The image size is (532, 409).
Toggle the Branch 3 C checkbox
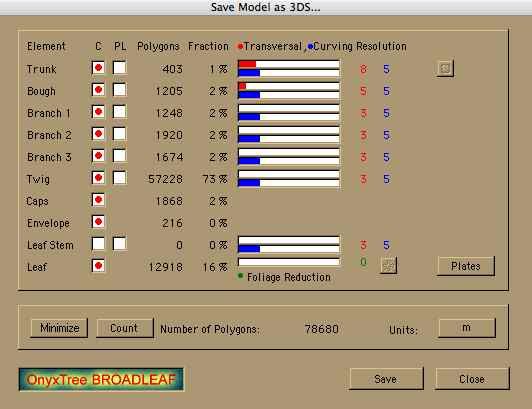point(98,156)
